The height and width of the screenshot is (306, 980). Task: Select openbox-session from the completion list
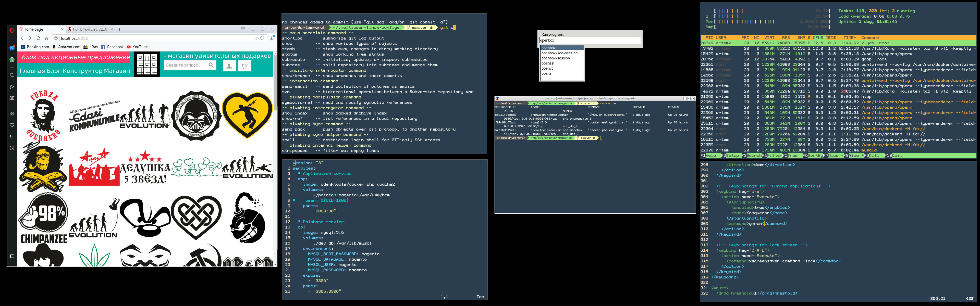(x=555, y=58)
